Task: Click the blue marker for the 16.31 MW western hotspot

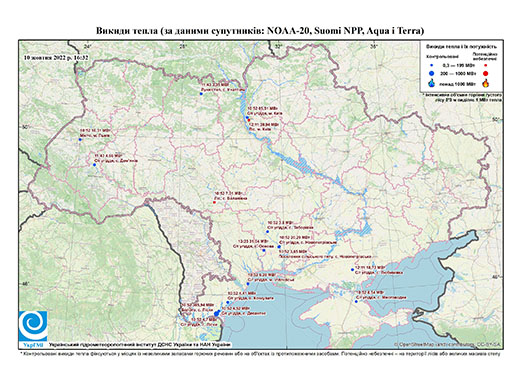Action: tap(80, 139)
